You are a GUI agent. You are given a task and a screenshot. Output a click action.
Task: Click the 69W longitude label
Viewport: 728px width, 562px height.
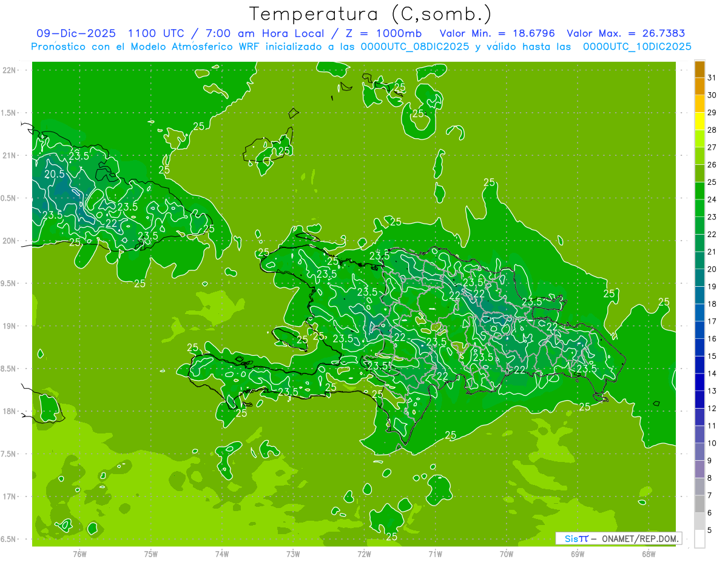pyautogui.click(x=578, y=554)
